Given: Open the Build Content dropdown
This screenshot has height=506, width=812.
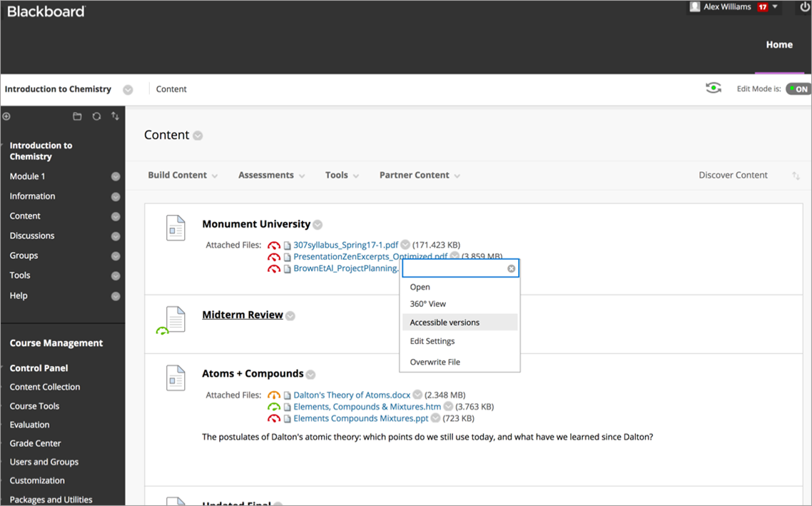Looking at the screenshot, I should (178, 174).
